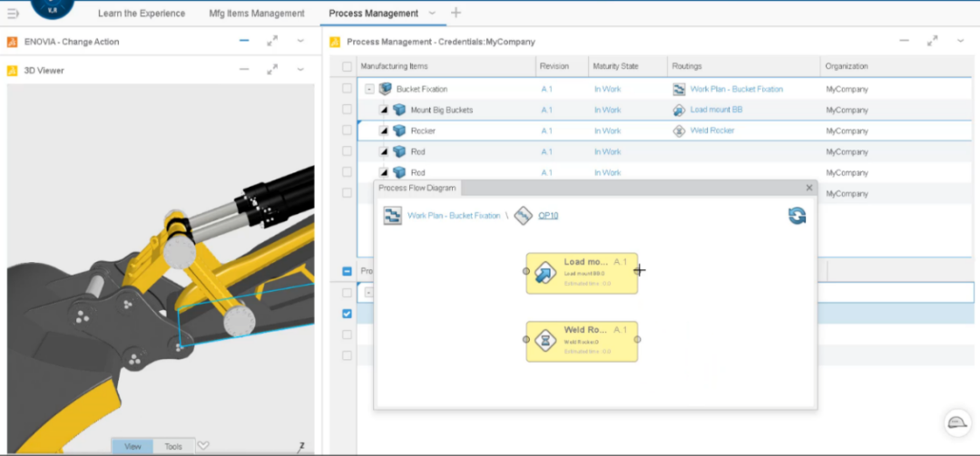
Task: Click Load mount node's right output port
Action: coord(638,270)
